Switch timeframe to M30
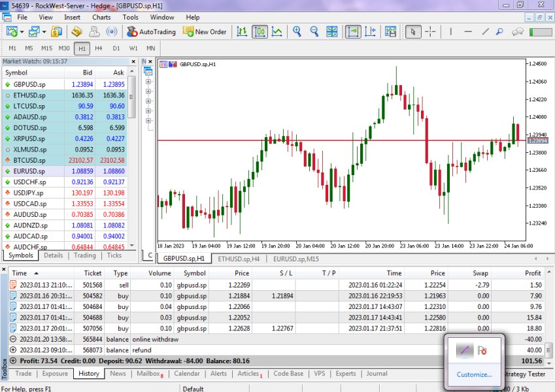 click(64, 48)
